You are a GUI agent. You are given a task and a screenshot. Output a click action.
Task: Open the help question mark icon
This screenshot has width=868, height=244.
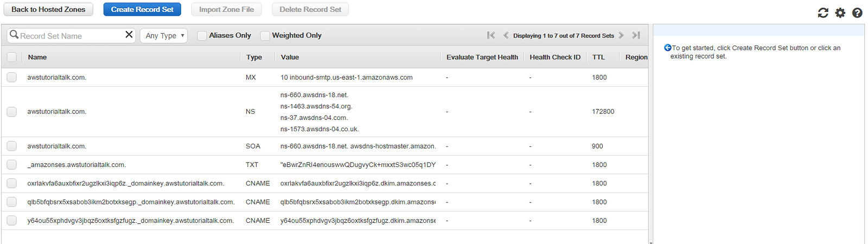point(857,13)
